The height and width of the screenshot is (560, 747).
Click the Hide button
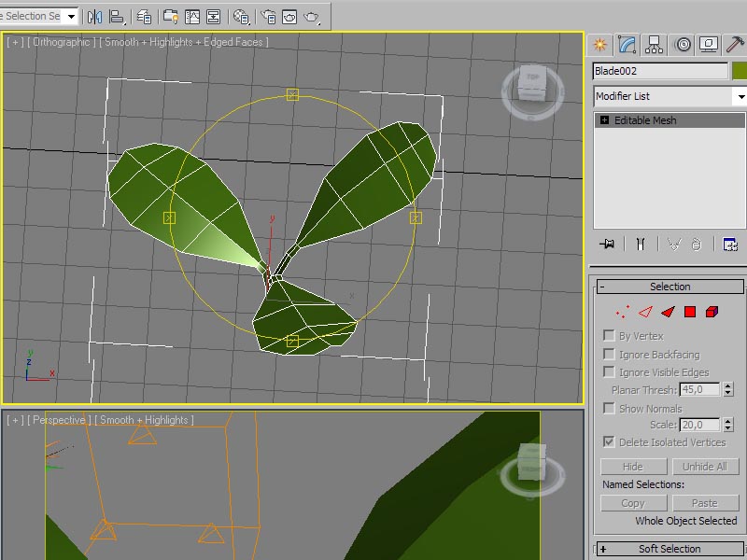633,467
